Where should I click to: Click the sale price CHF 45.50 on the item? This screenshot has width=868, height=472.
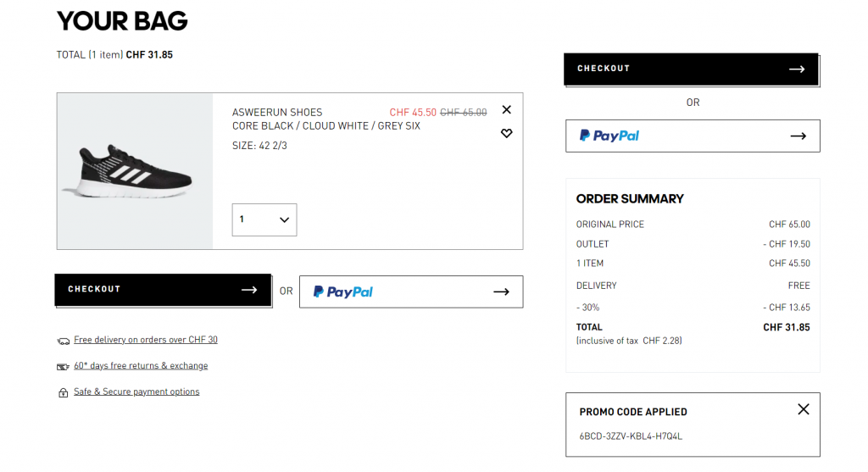413,112
